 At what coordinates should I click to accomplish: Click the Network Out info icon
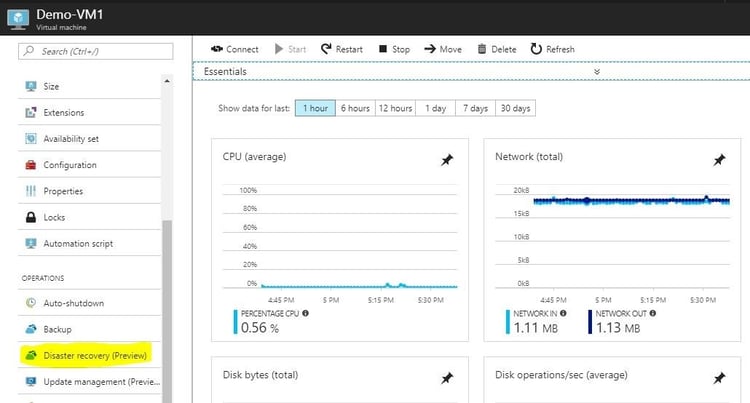point(652,313)
